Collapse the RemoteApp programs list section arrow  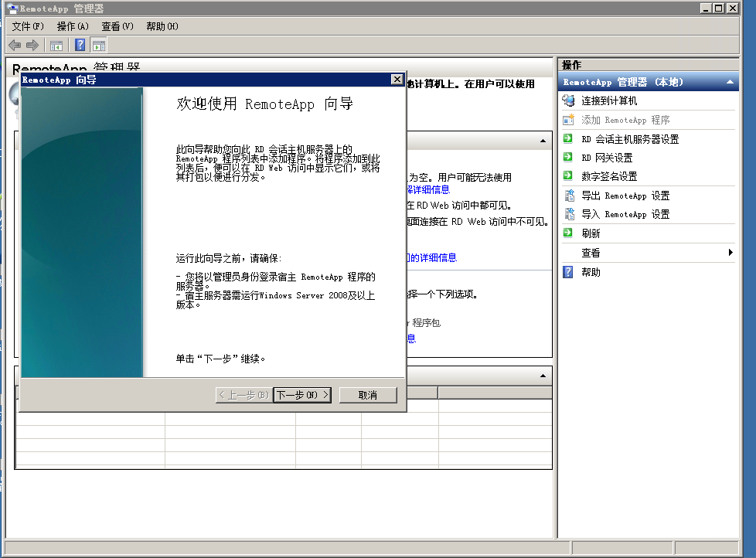543,376
